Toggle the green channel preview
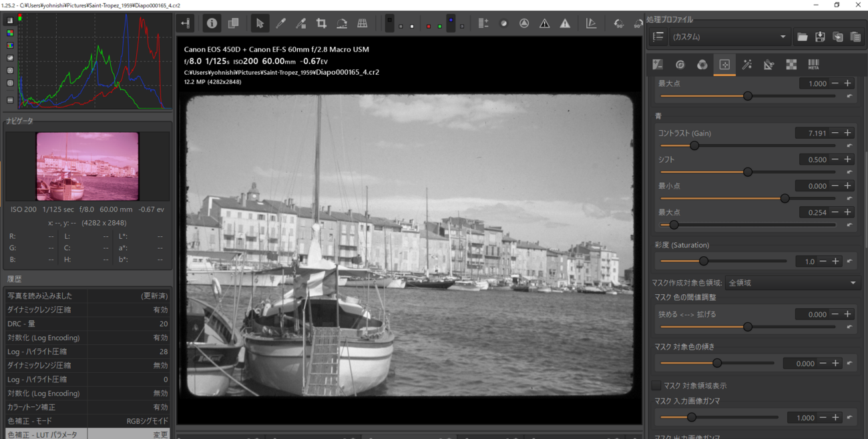868x439 pixels. click(439, 26)
